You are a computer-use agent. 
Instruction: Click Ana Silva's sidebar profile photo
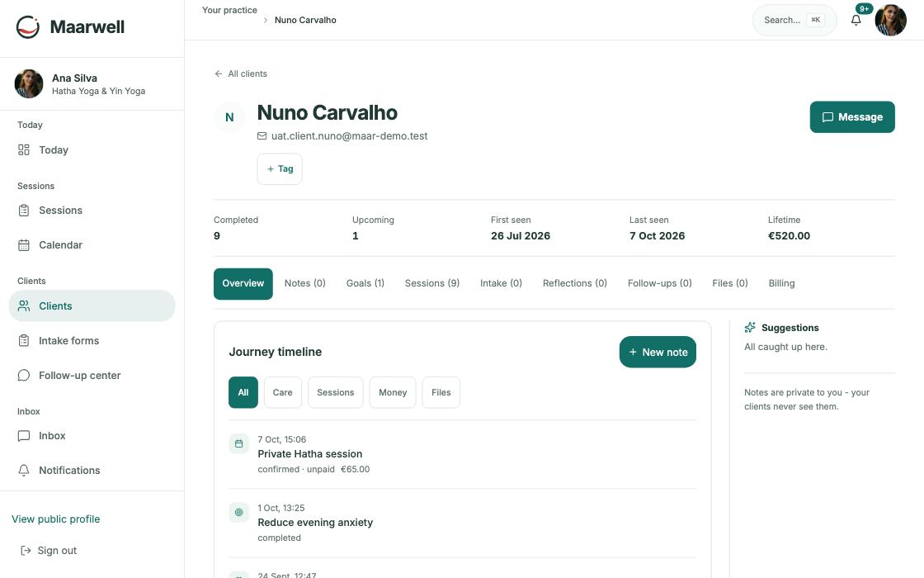(x=29, y=83)
